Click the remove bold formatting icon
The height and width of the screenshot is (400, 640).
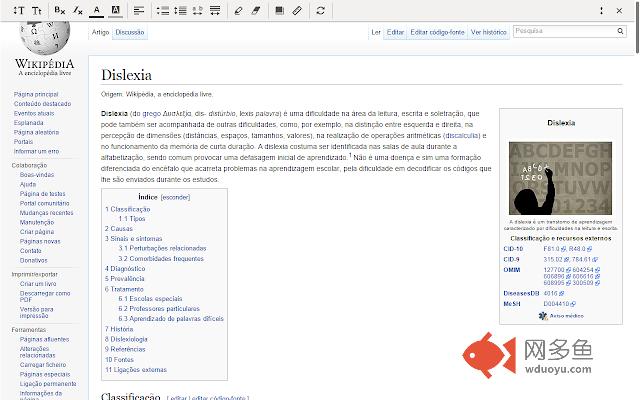59,10
